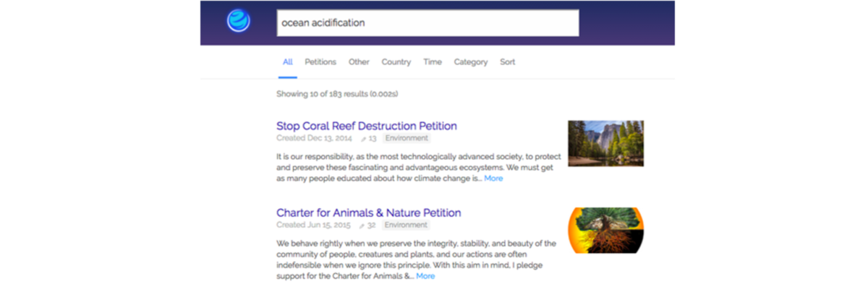Open the Category filter dropdown
Viewport: 868px width, 289px height.
click(471, 62)
